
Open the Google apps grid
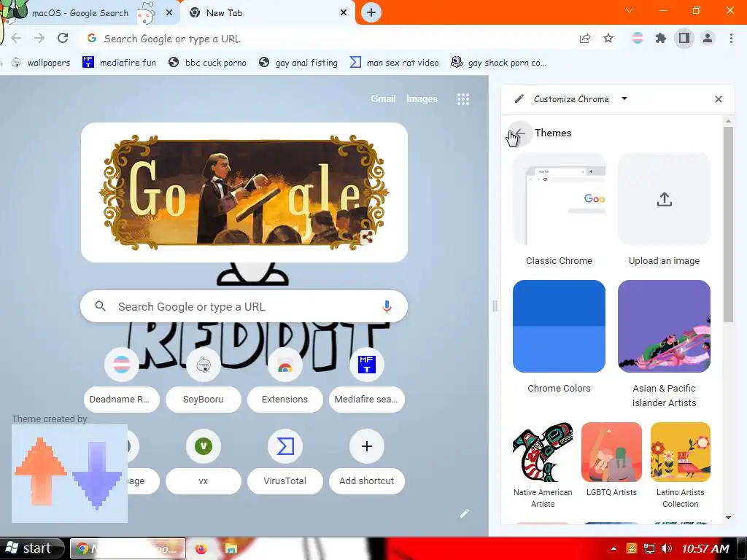(463, 99)
